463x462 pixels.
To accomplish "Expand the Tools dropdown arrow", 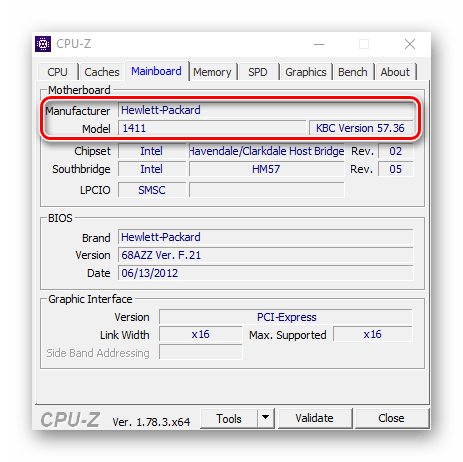I will coord(265,418).
